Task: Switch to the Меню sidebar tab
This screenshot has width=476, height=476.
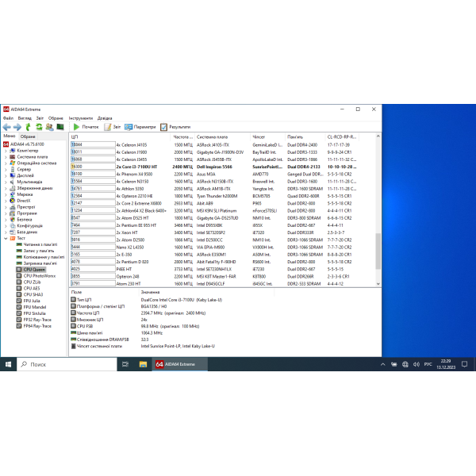Action: coord(10,136)
